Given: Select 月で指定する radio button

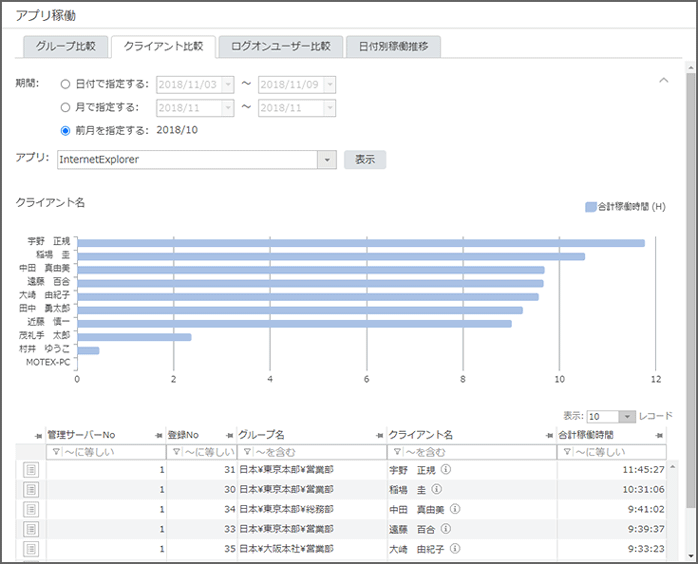Looking at the screenshot, I should point(65,107).
